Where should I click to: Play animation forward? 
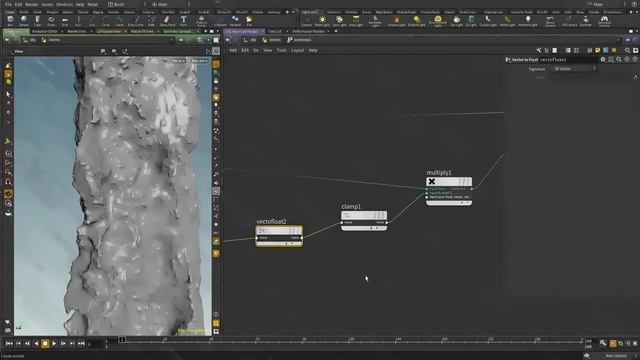click(x=54, y=344)
